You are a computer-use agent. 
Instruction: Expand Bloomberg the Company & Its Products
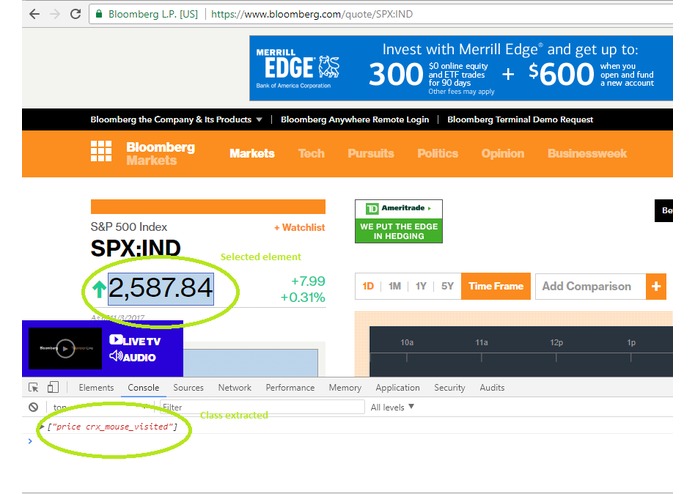click(x=176, y=120)
